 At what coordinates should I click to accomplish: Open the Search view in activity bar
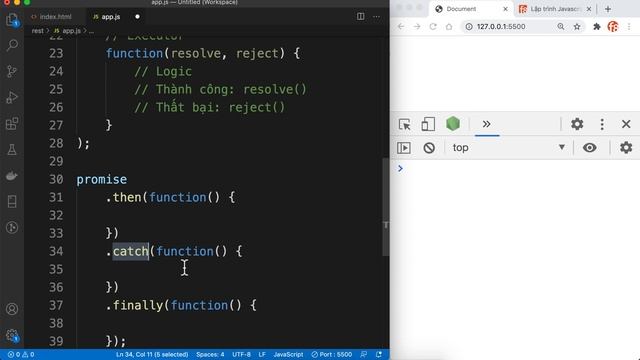pos(12,45)
